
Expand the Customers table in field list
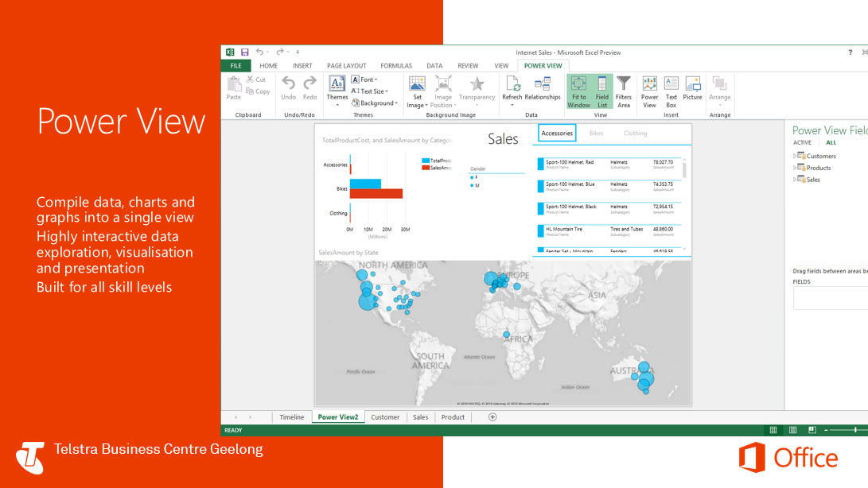tap(795, 156)
